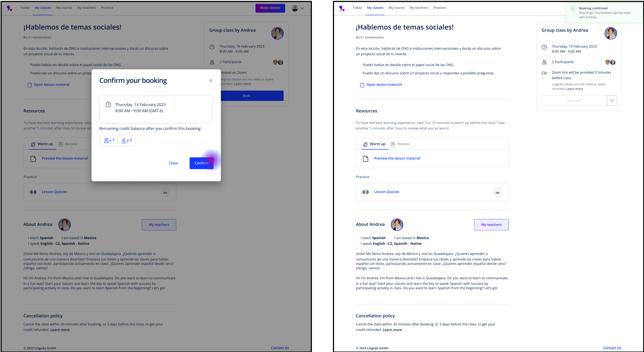The image size is (644, 352).
Task: Click the clock icon next to Thursday date
Action: (107, 105)
